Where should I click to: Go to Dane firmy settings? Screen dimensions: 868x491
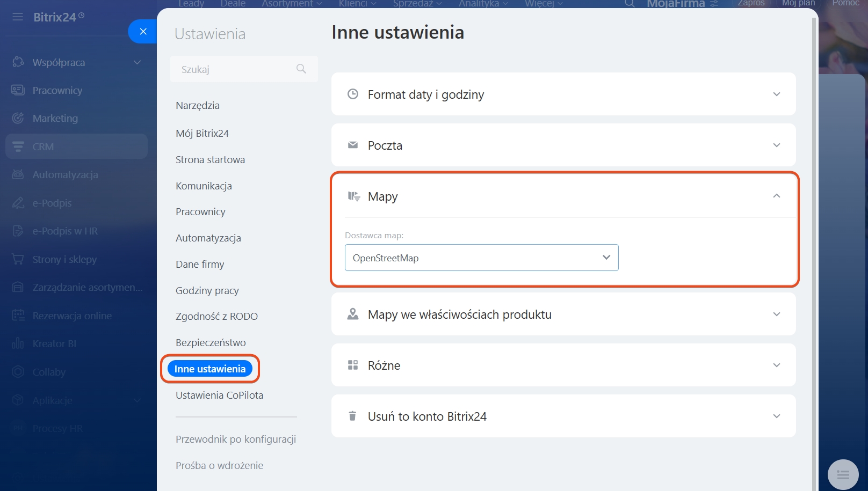200,265
